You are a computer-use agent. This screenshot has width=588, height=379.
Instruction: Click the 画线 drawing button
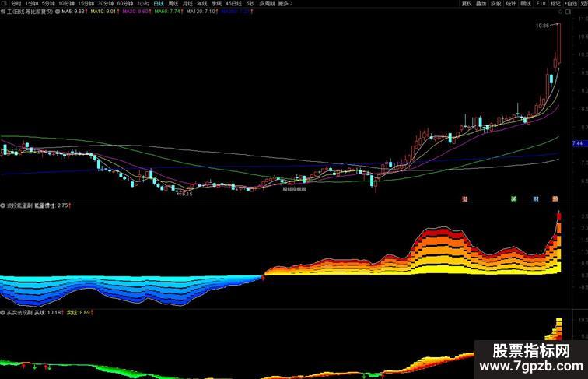[526, 3]
